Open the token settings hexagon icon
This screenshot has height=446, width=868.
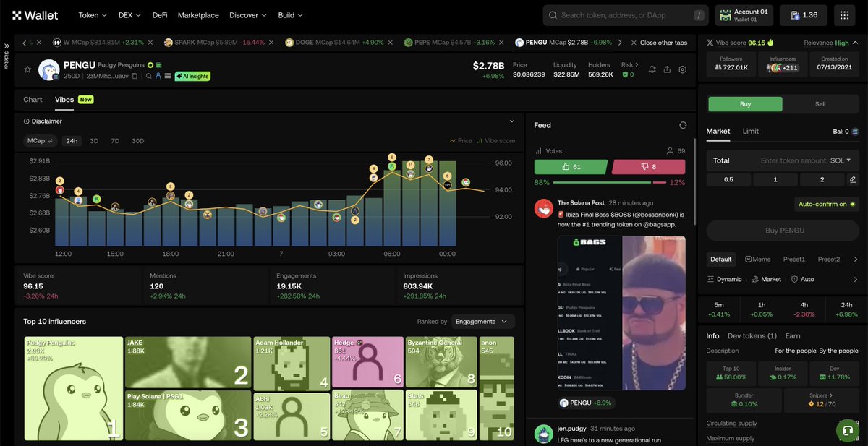(682, 69)
